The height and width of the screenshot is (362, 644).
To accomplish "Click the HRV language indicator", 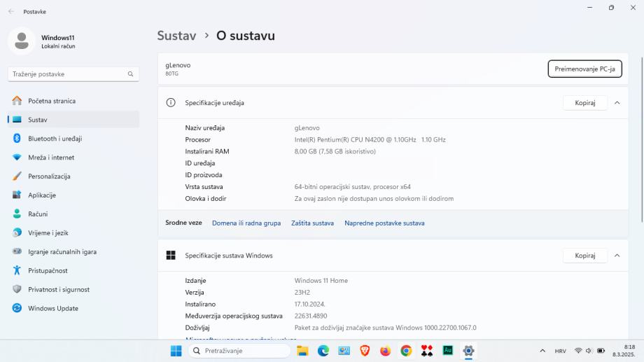I will coord(560,351).
